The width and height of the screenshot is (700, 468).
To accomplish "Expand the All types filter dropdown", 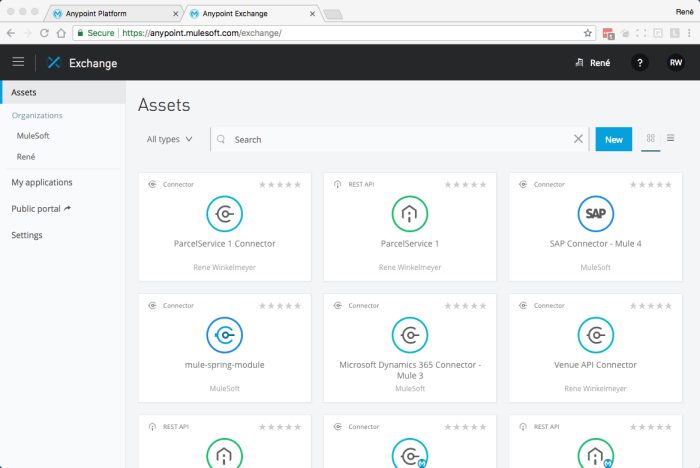I will [x=170, y=139].
